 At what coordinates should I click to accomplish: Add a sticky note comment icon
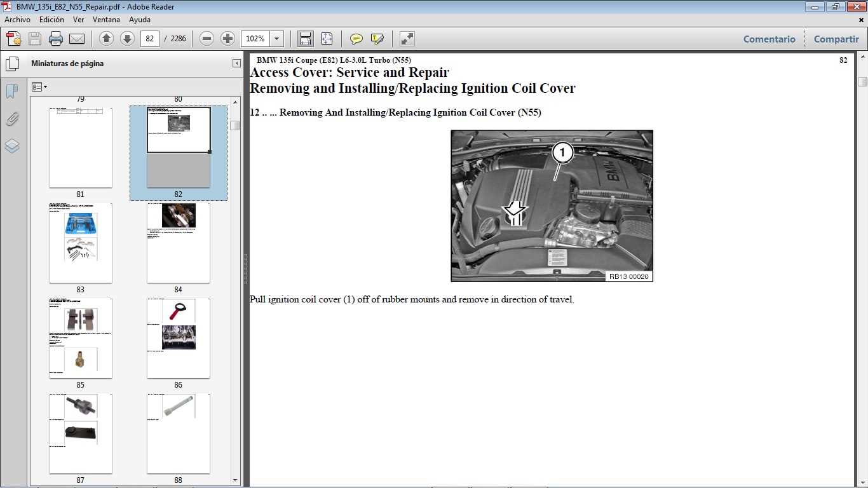tap(356, 39)
